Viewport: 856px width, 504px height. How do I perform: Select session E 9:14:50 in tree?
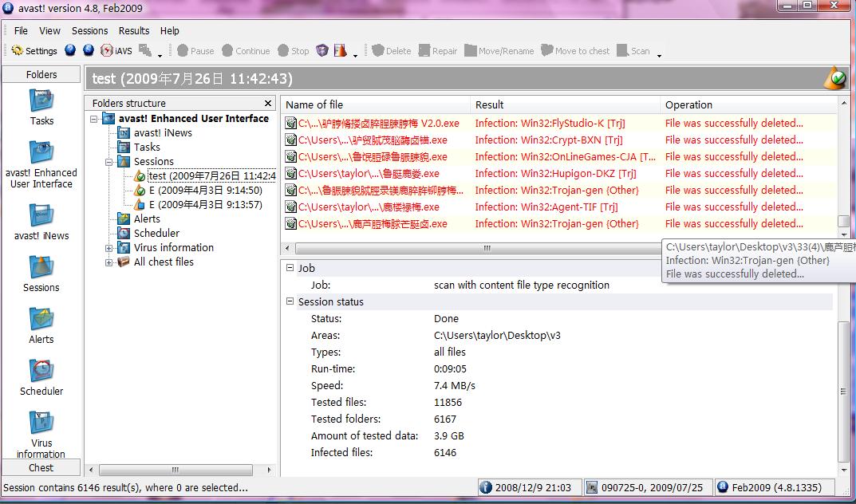[x=206, y=191]
